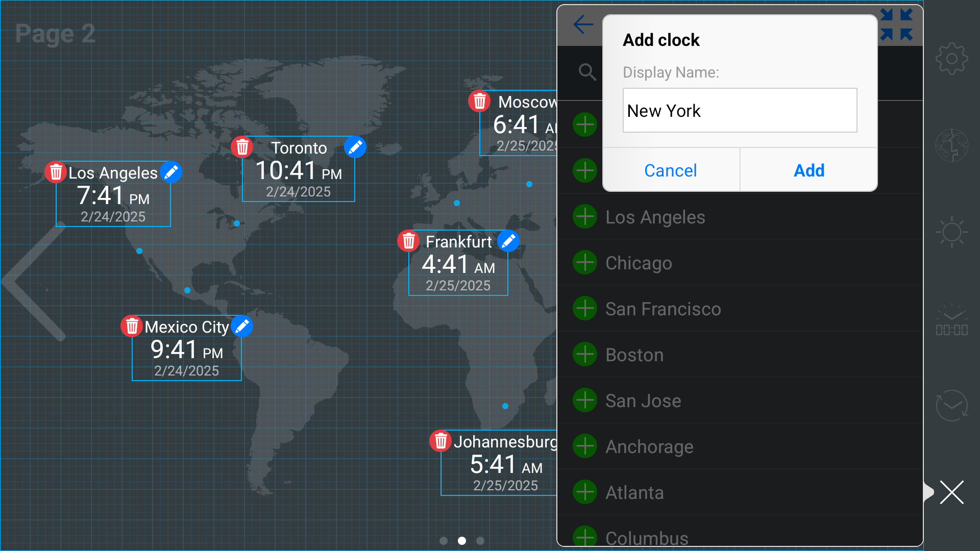The image size is (980, 551).
Task: Go back with the arrow icon
Action: pyautogui.click(x=583, y=24)
